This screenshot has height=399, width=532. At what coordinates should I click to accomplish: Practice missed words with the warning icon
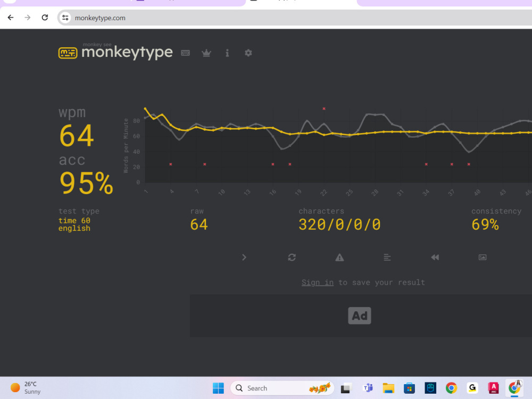pos(339,257)
